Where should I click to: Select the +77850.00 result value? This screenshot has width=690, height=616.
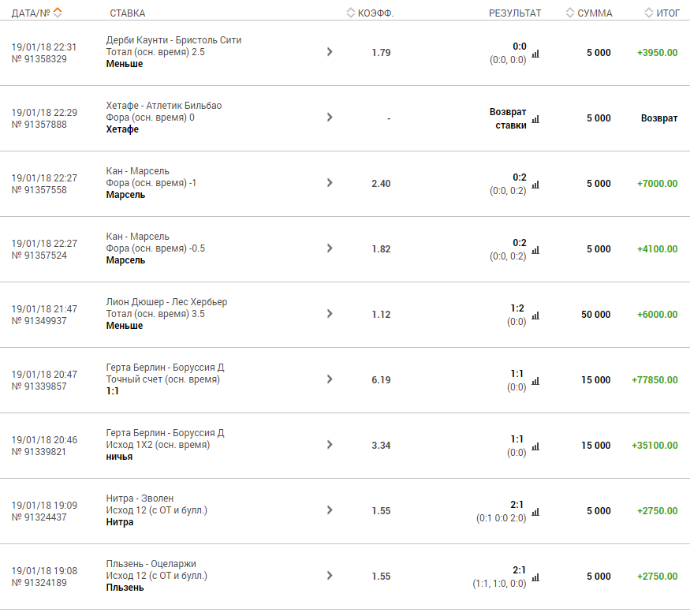[655, 379]
